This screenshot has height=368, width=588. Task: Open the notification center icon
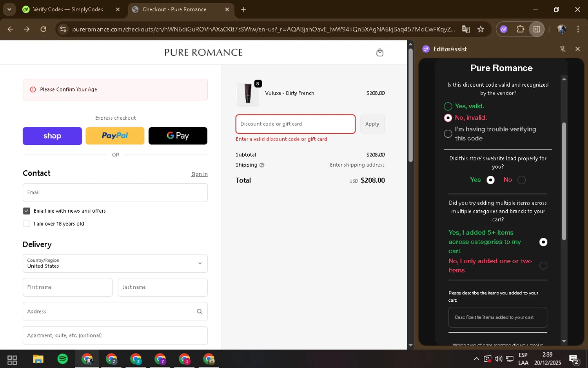[x=574, y=359]
